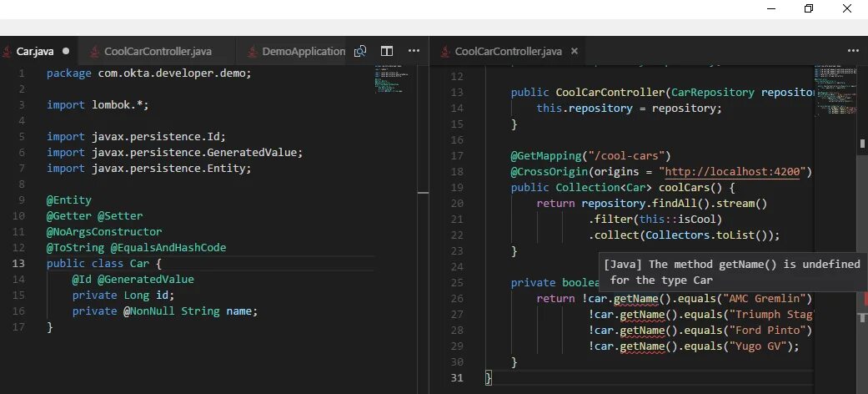Restore down the window

pos(808,8)
